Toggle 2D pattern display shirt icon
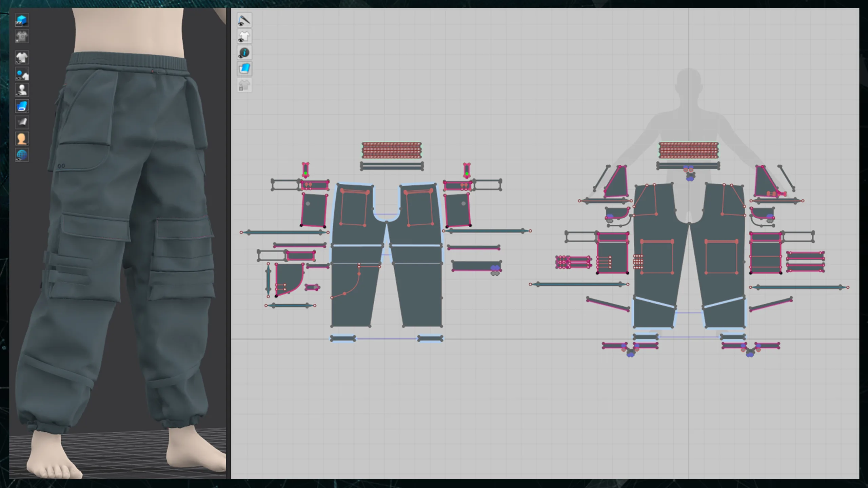Screen dimensions: 868x488 tap(244, 37)
